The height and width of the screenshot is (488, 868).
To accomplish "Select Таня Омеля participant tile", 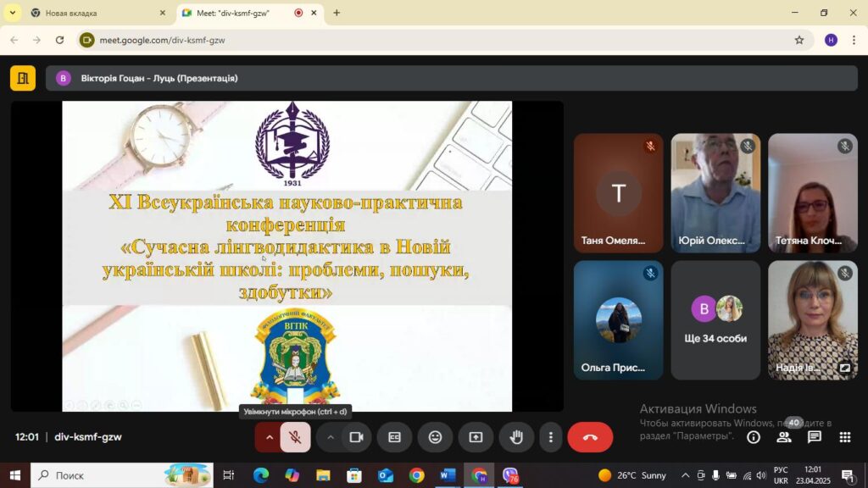I will 618,193.
